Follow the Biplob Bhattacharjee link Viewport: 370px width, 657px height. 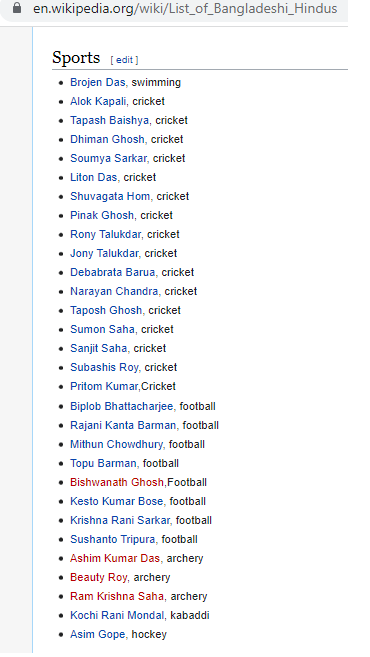pos(121,406)
